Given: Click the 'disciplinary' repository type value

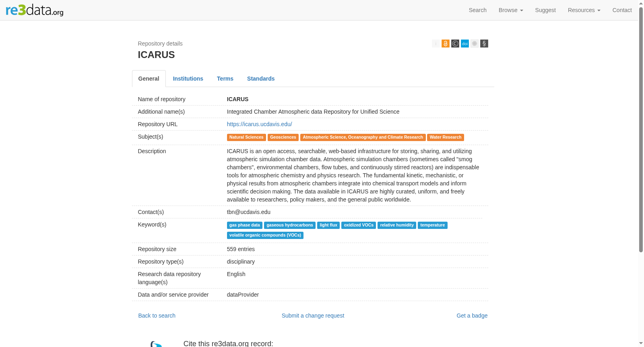Looking at the screenshot, I should click(241, 262).
